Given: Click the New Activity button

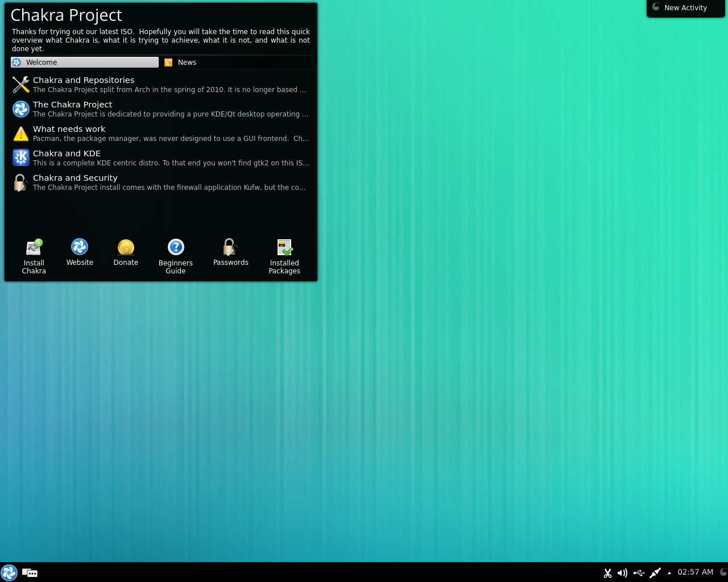Looking at the screenshot, I should [x=685, y=8].
